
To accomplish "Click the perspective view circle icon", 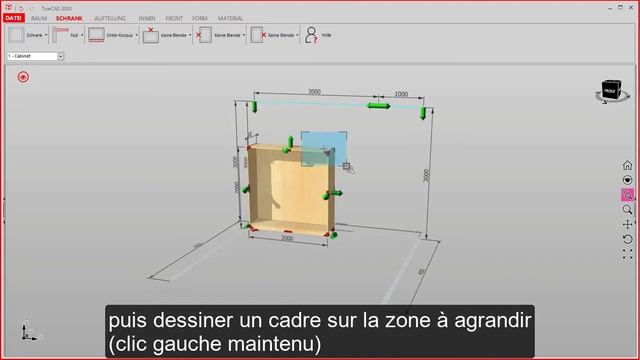I will click(627, 180).
